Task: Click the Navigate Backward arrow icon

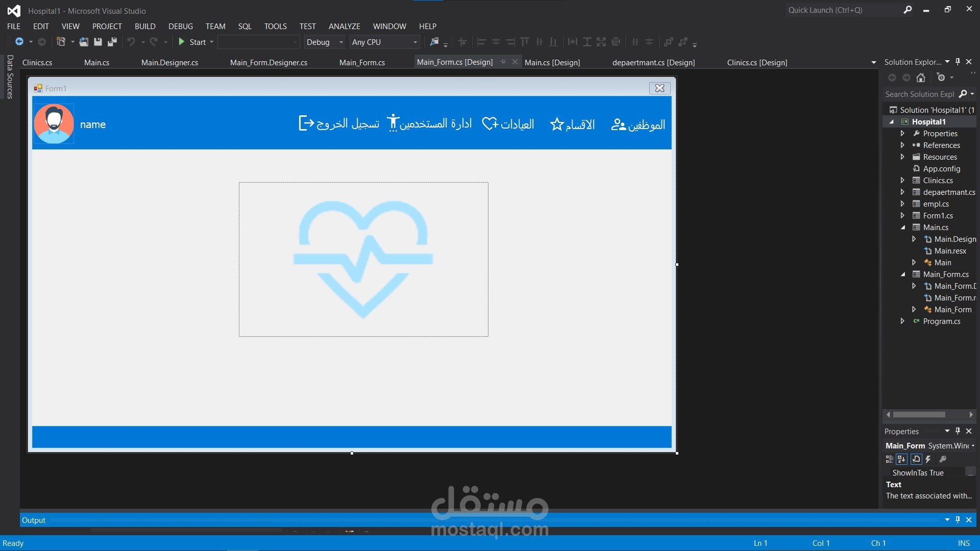Action: [19, 42]
